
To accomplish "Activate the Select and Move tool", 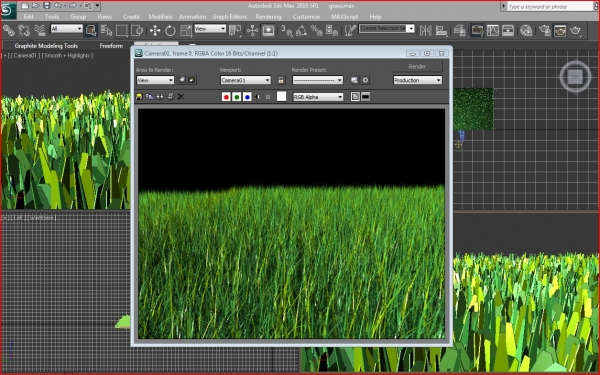I will pos(155,30).
